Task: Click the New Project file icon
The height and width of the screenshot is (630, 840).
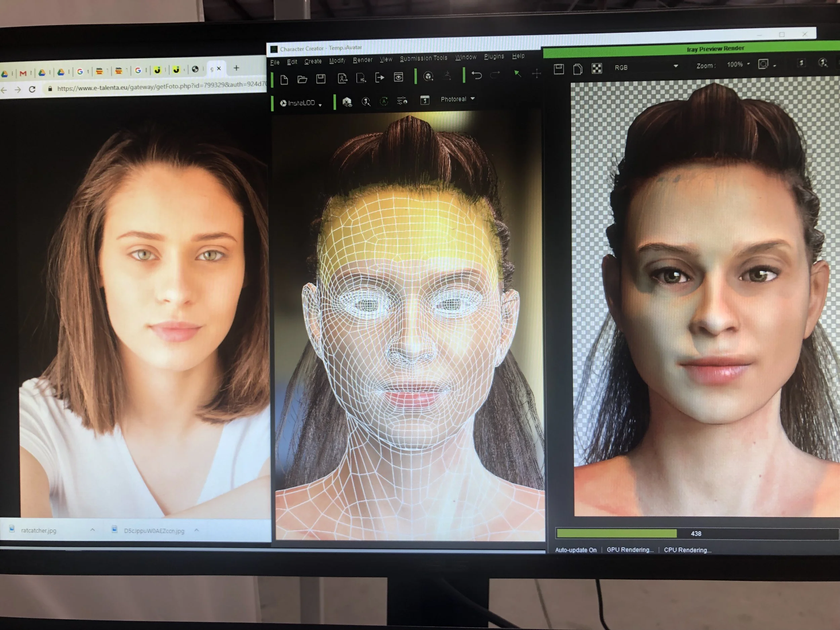Action: (x=284, y=79)
